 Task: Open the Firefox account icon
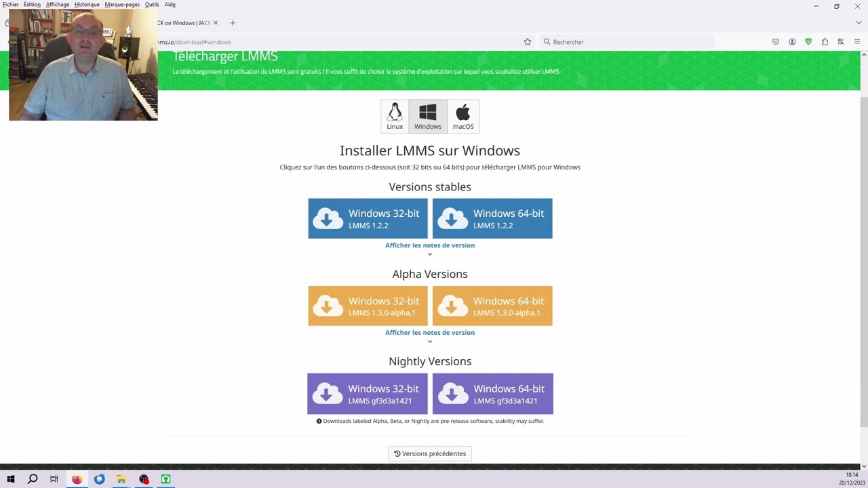792,42
